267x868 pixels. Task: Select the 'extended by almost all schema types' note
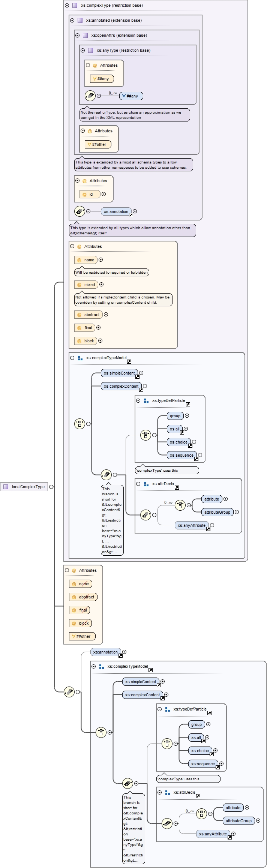tap(133, 165)
